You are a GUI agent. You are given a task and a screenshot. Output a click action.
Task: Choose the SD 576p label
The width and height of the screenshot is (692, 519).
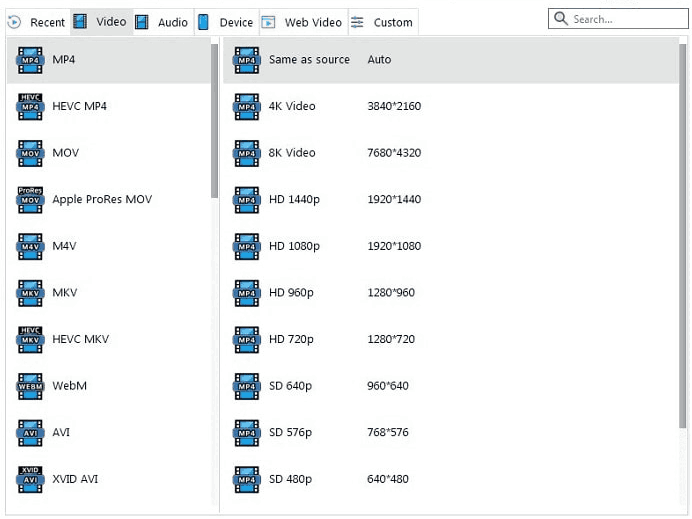click(x=290, y=432)
